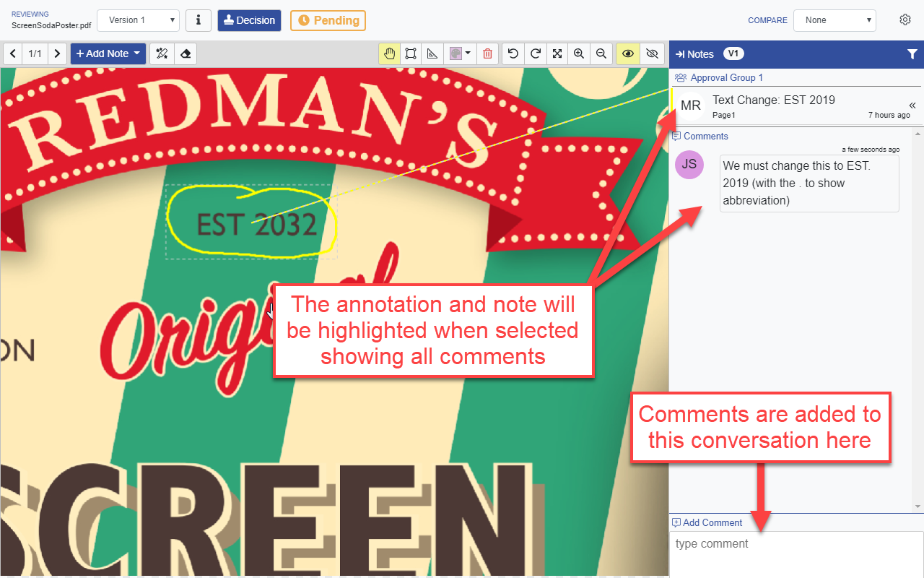Expand the Add Note dropdown arrow

click(x=137, y=53)
